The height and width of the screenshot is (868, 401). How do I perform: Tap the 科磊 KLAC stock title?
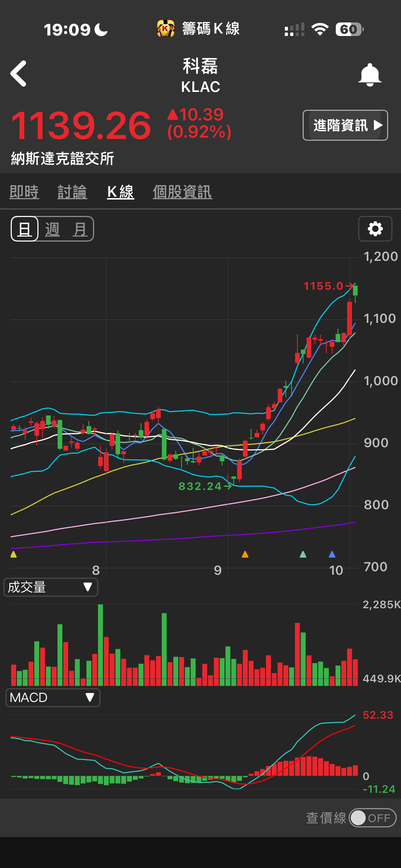pyautogui.click(x=200, y=76)
